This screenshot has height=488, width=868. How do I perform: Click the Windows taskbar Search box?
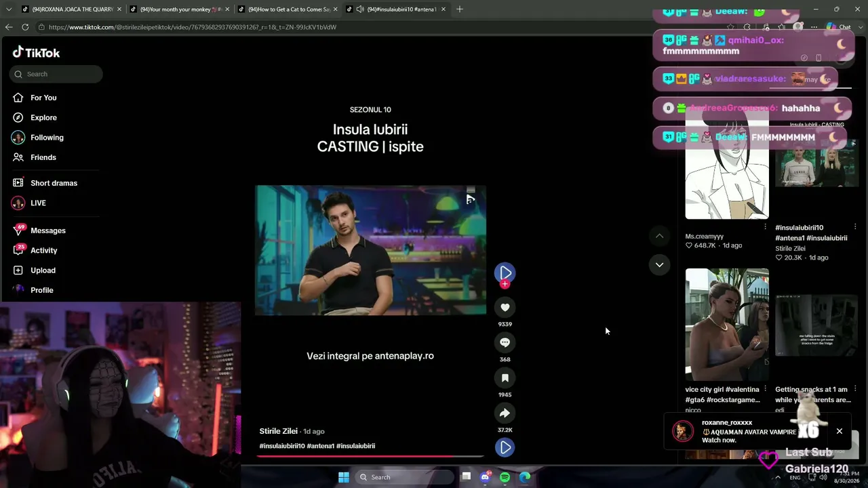coord(404,477)
